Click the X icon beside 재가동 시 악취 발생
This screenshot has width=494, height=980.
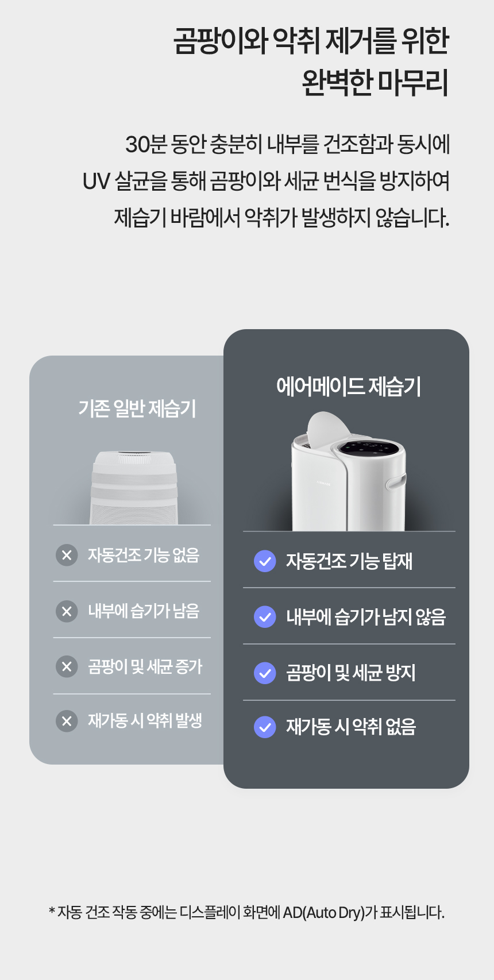click(67, 720)
